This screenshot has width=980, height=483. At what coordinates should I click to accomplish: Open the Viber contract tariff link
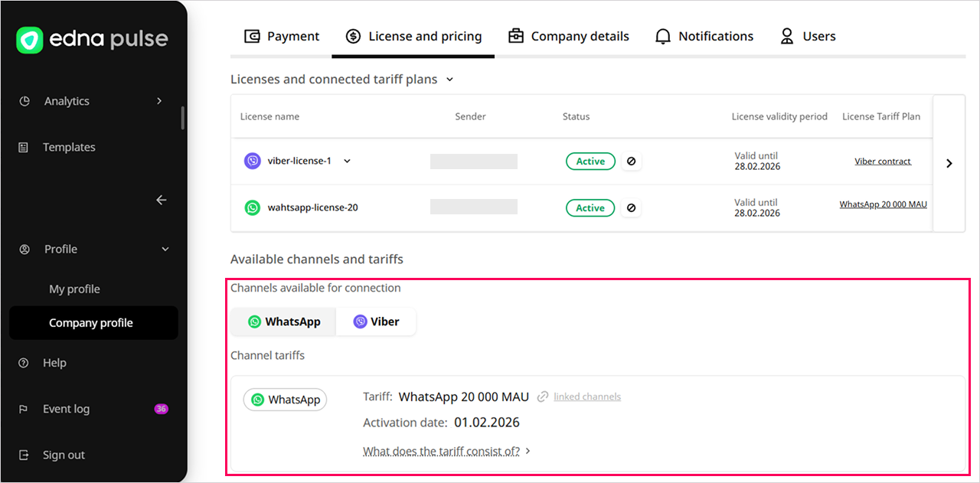click(x=883, y=162)
